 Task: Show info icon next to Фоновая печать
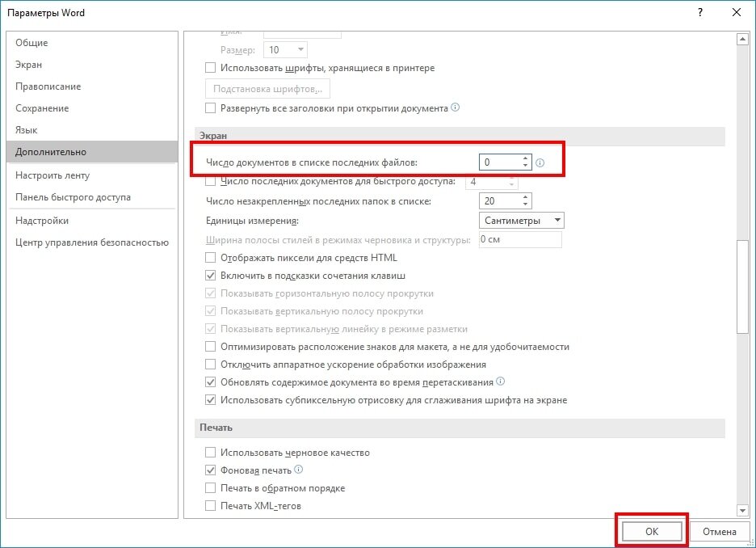click(299, 470)
